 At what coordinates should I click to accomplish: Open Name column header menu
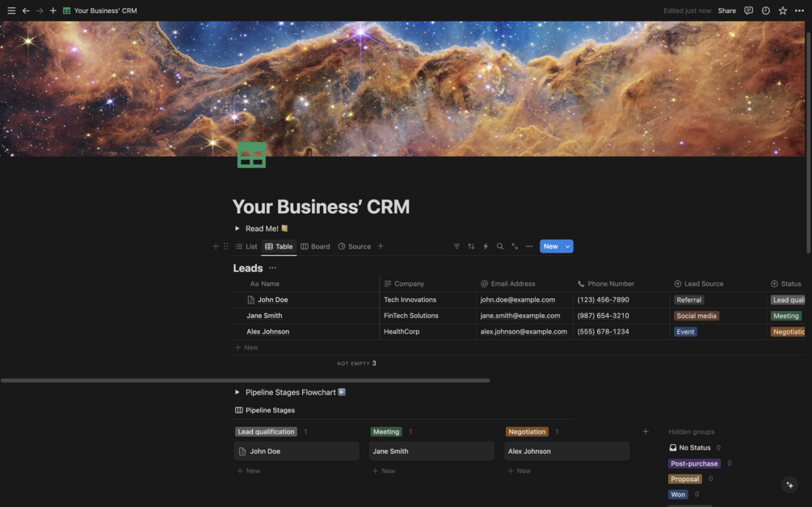[x=265, y=283]
